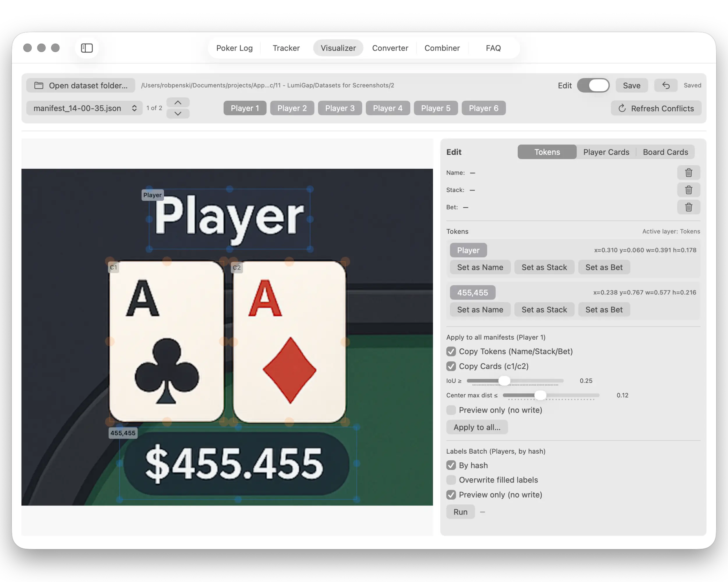Go to next manifest with down chevron
The width and height of the screenshot is (728, 582).
178,113
